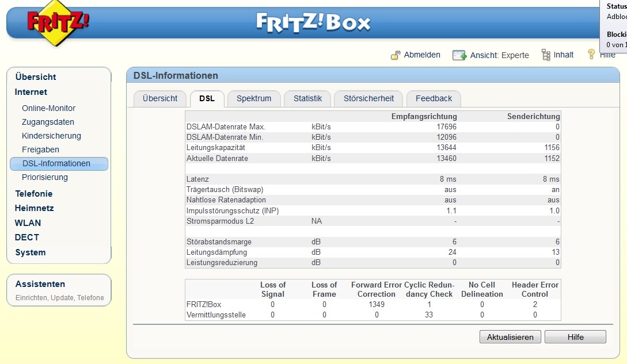The height and width of the screenshot is (364, 627).
Task: Click Empfangsrichtung column header
Action: [424, 116]
